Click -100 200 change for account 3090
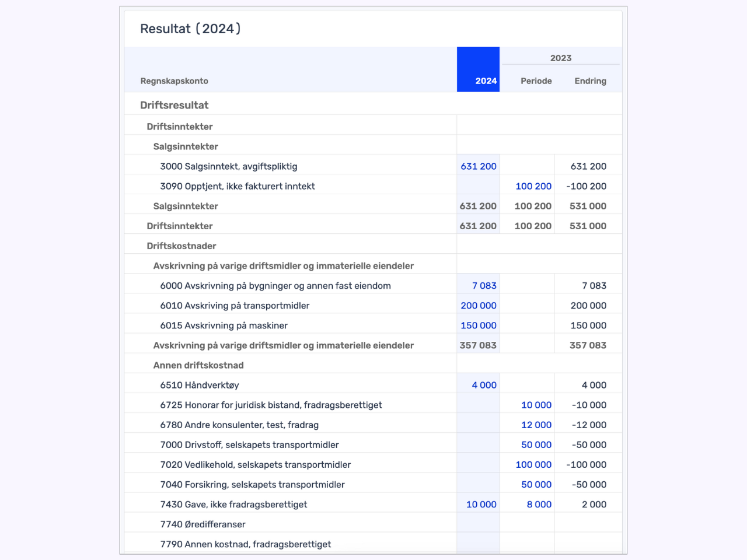 (586, 186)
